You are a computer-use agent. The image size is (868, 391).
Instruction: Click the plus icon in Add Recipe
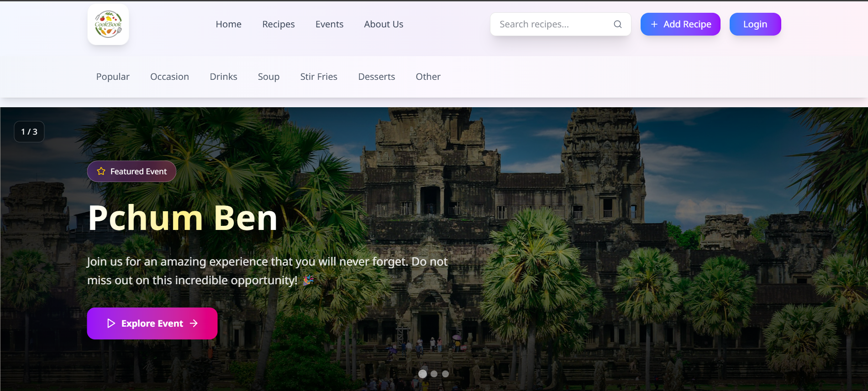tap(654, 24)
